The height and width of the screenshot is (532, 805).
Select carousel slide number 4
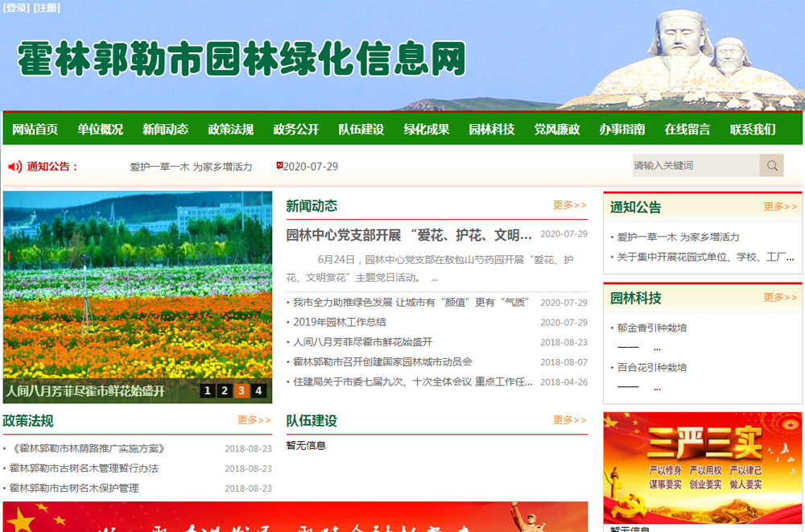coord(259,390)
